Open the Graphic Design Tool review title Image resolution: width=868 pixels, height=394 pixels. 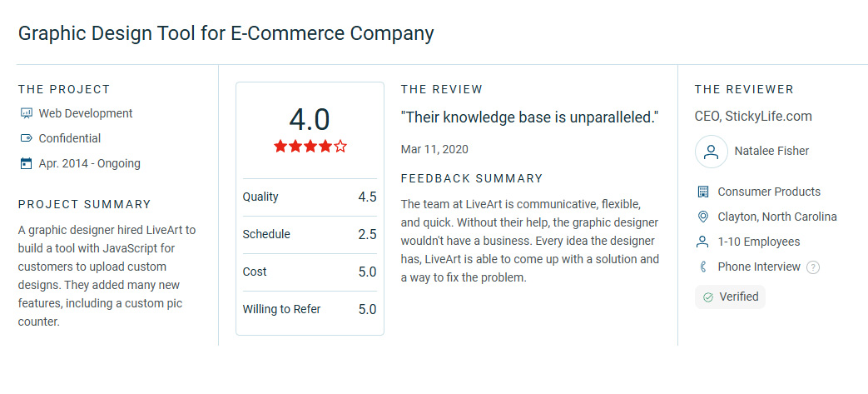226,33
